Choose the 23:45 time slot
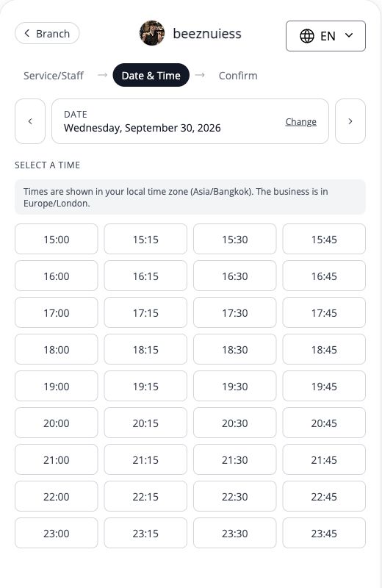This screenshot has width=382, height=588. click(324, 534)
